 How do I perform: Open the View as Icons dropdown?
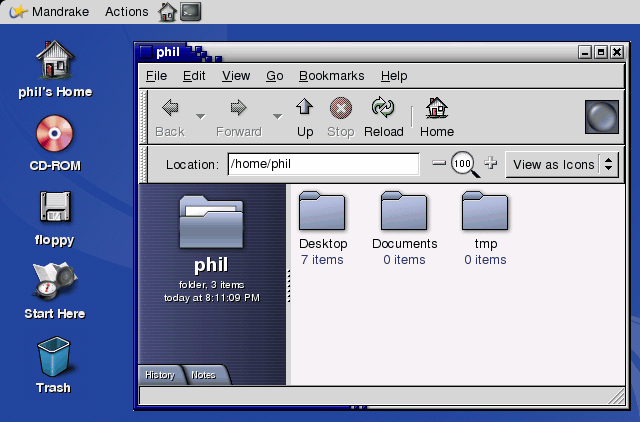click(x=562, y=164)
